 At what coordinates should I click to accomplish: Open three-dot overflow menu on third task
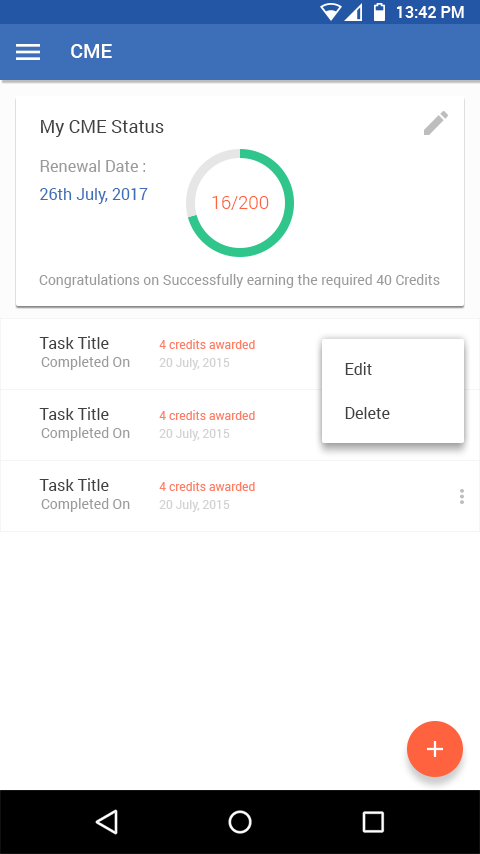(x=461, y=496)
